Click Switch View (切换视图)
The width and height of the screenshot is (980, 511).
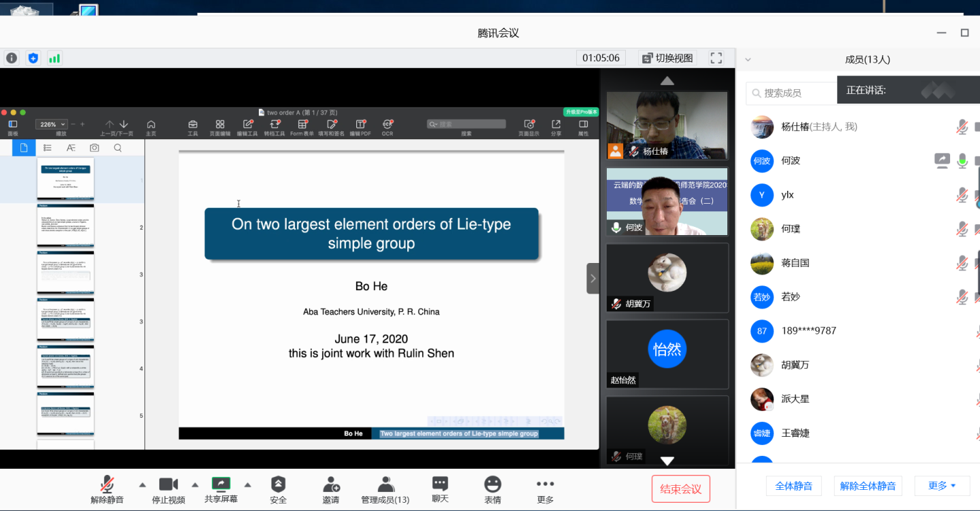click(667, 58)
